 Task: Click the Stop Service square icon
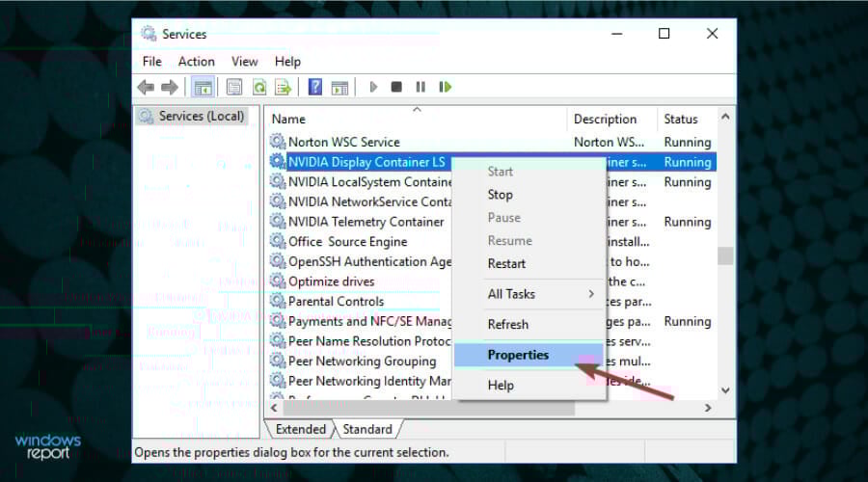pos(396,87)
